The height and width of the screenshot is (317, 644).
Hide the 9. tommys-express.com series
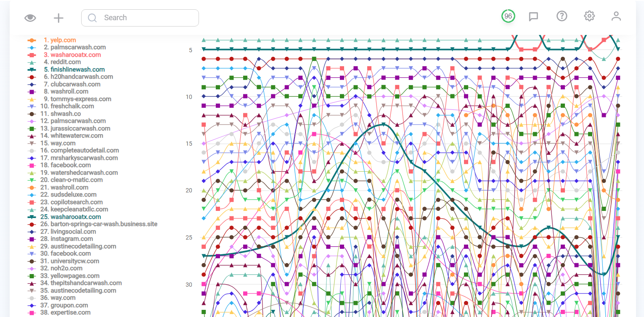click(x=69, y=99)
